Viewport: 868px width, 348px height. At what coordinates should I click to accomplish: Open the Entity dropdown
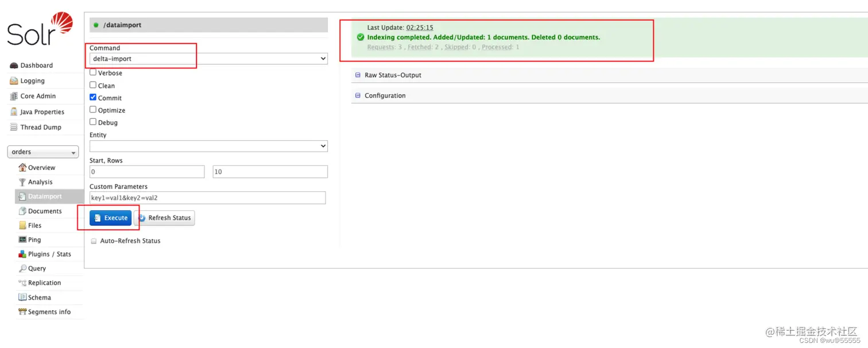(208, 146)
